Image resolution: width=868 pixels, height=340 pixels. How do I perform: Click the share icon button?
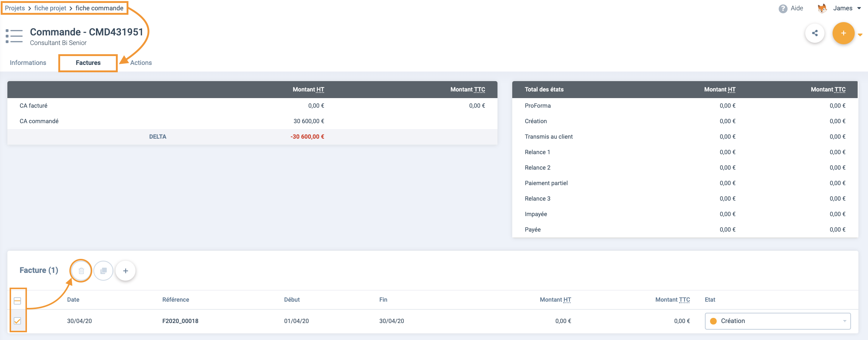coord(815,33)
